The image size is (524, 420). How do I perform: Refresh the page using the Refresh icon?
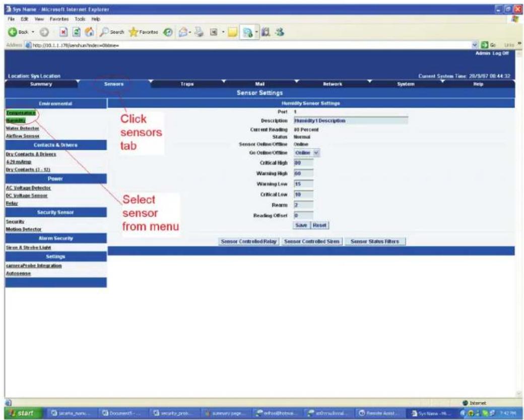77,32
